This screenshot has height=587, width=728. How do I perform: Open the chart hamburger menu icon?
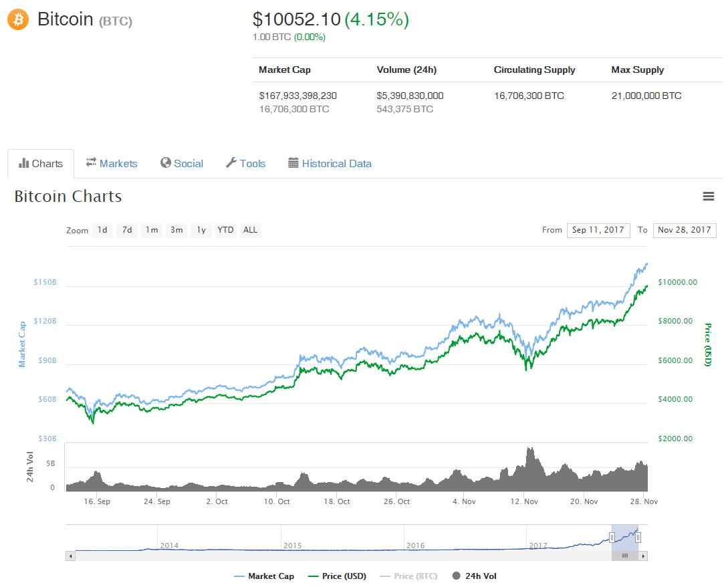(x=708, y=197)
